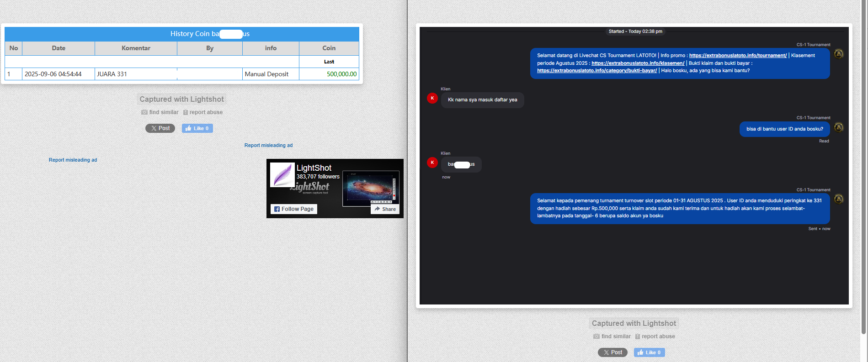Click Klien avatar next to 'Kk nama sya' message

point(432,98)
